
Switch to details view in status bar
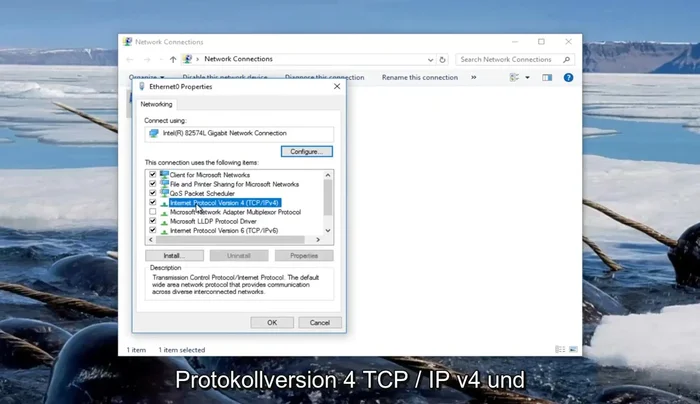(x=560, y=349)
